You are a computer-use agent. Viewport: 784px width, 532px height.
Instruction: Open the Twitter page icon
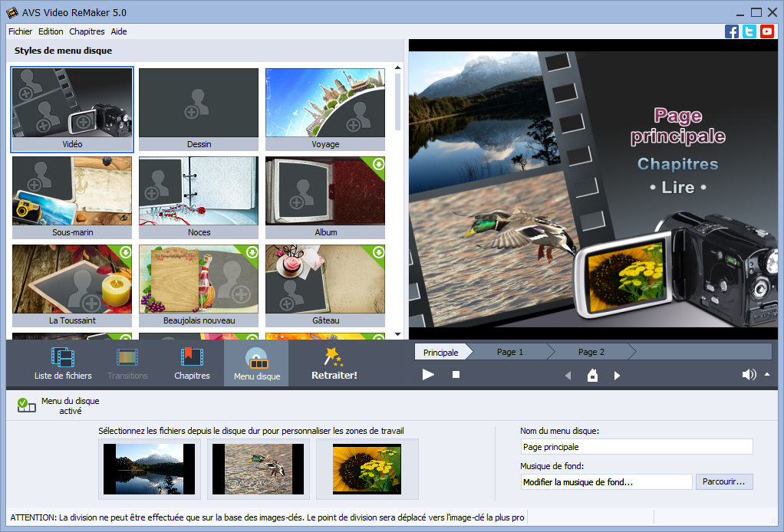[749, 31]
